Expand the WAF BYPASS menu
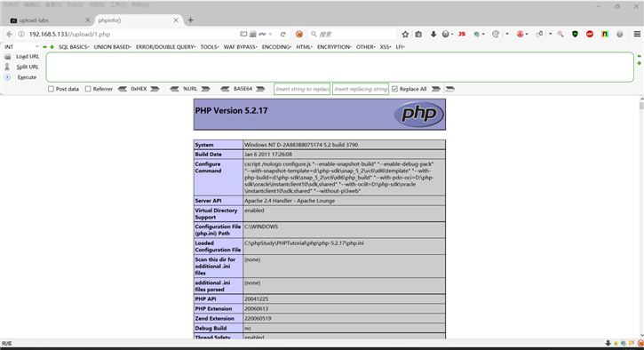This screenshot has height=350, width=644. pos(240,47)
